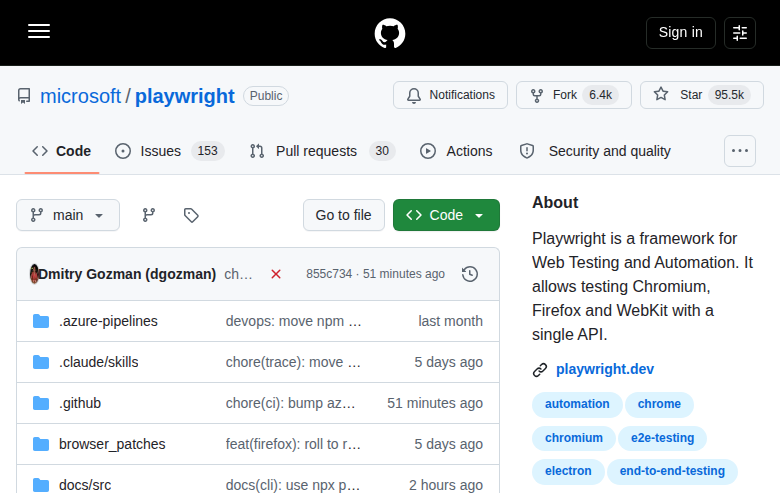
Task: Select the chrome topic tag
Action: (x=659, y=404)
